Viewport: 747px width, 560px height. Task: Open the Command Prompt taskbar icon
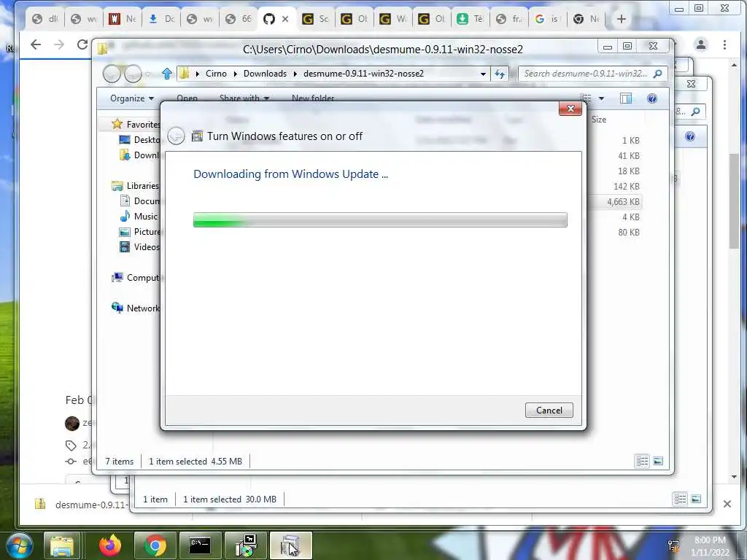tap(200, 545)
